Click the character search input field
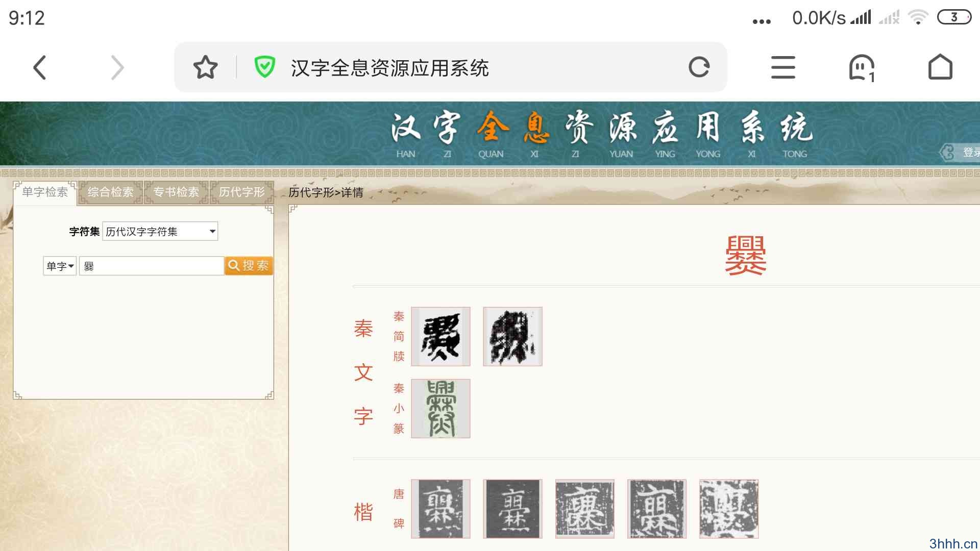This screenshot has height=551, width=980. pyautogui.click(x=152, y=266)
